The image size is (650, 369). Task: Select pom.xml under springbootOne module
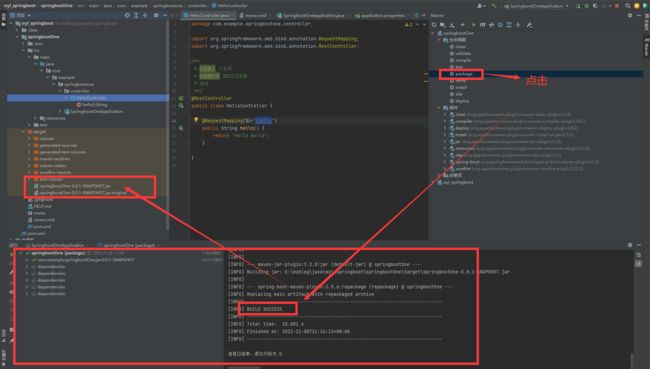(43, 227)
